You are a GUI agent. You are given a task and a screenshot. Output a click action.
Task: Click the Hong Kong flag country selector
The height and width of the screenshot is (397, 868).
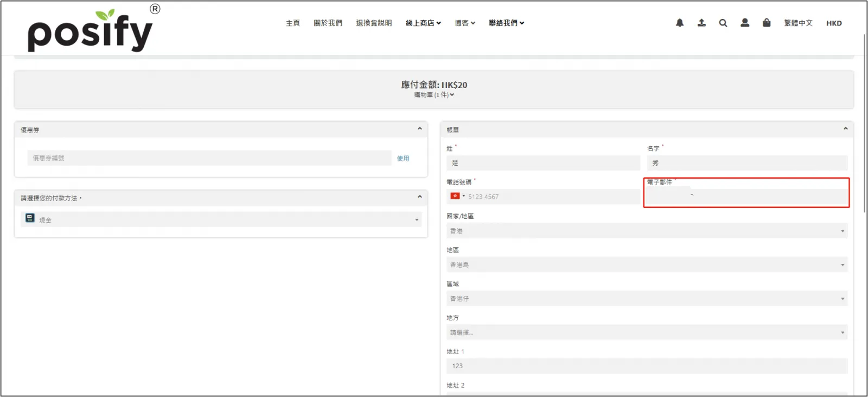point(457,196)
